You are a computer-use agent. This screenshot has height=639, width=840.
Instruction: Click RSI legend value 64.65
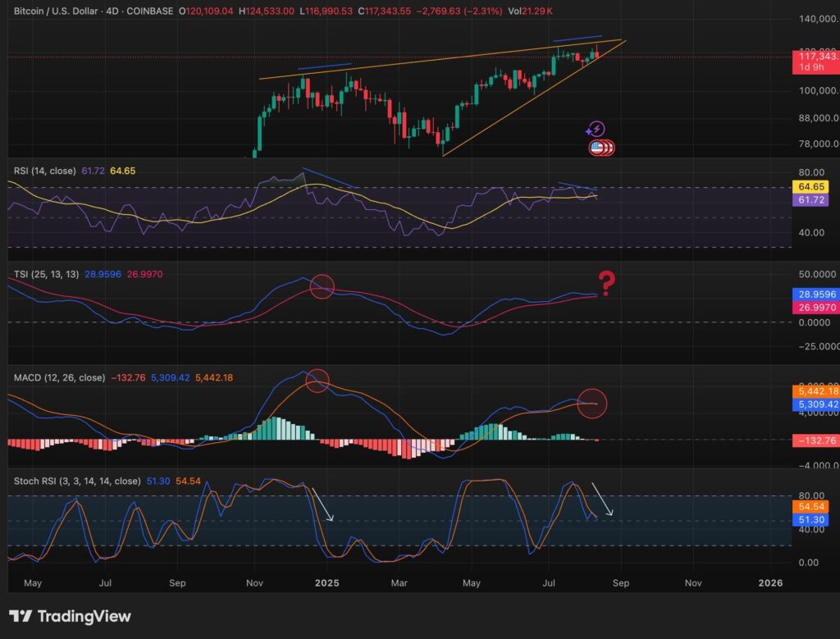(x=123, y=171)
